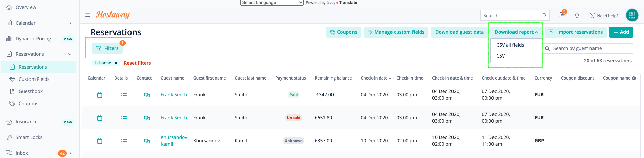Open table column settings gear icon
Image resolution: width=644 pixels, height=158 pixels.
coord(634,78)
